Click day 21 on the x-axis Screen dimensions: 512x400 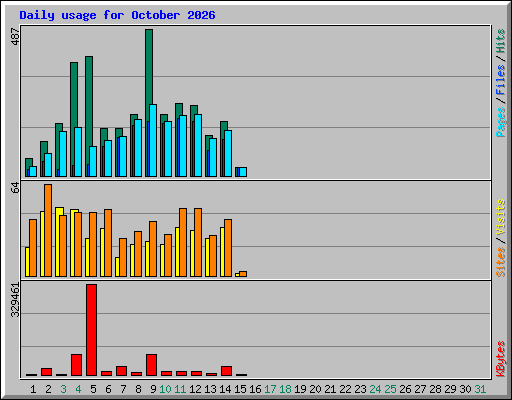pyautogui.click(x=330, y=389)
